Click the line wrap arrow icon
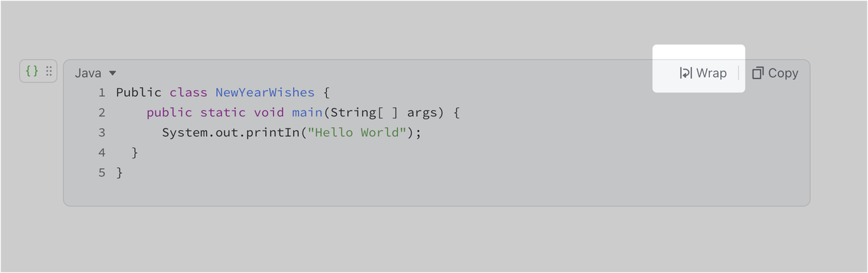The image size is (868, 273). point(686,73)
